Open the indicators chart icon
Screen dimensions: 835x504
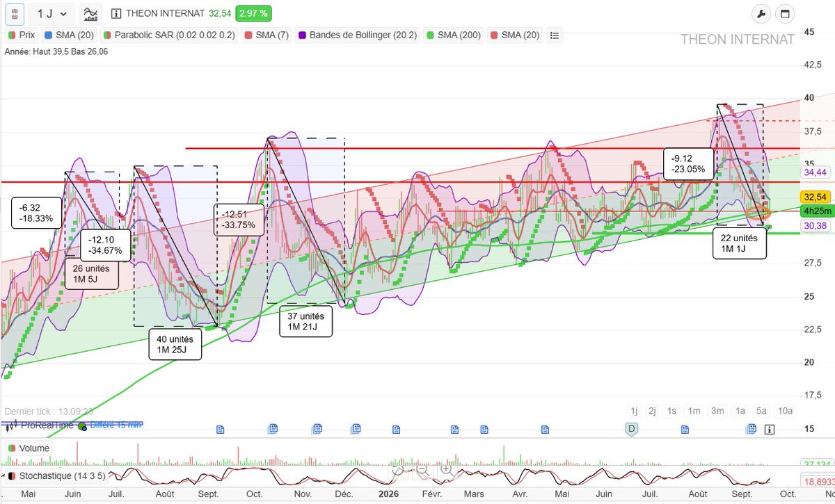click(x=90, y=13)
